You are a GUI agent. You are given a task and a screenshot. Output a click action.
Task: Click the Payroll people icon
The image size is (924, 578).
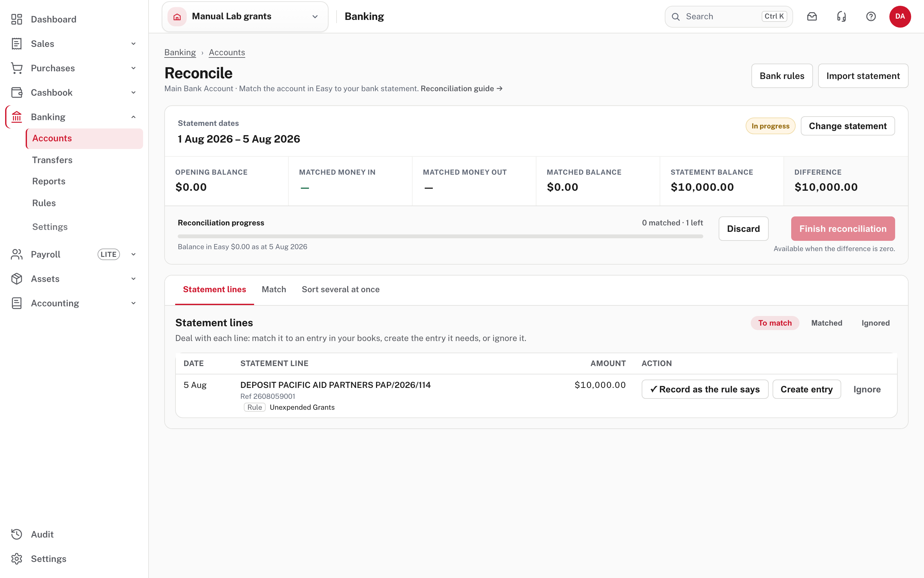(16, 254)
